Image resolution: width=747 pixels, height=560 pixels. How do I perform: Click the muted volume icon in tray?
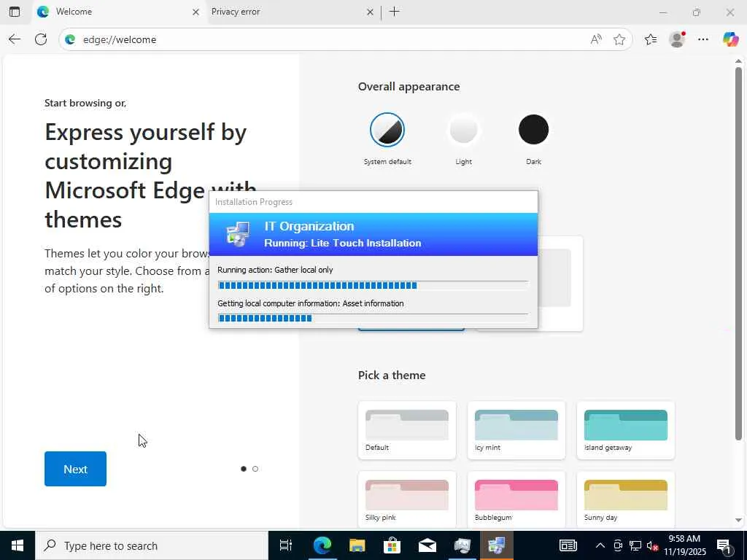coord(652,545)
